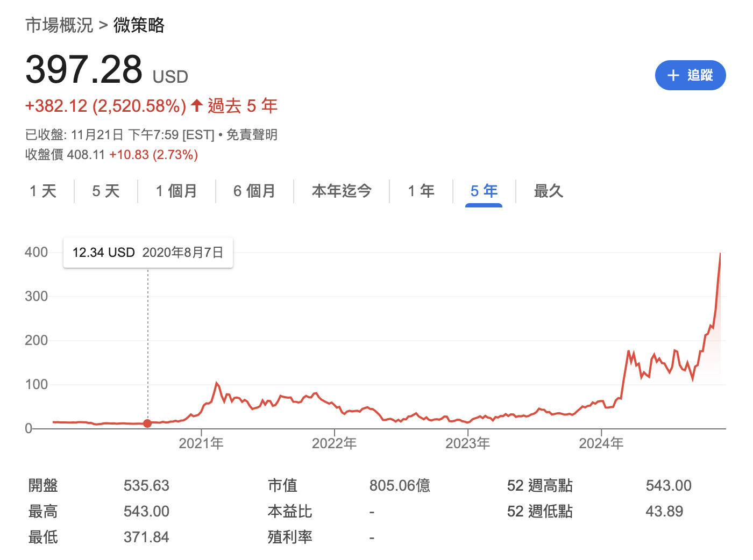Click the 過去 5 年 label
This screenshot has width=753, height=560.
[243, 106]
